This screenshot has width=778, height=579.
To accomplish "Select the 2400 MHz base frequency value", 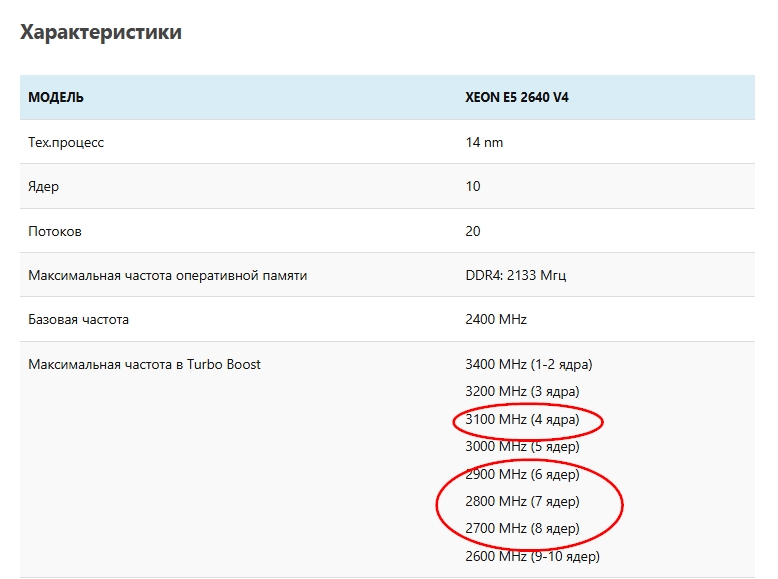I will coord(496,320).
